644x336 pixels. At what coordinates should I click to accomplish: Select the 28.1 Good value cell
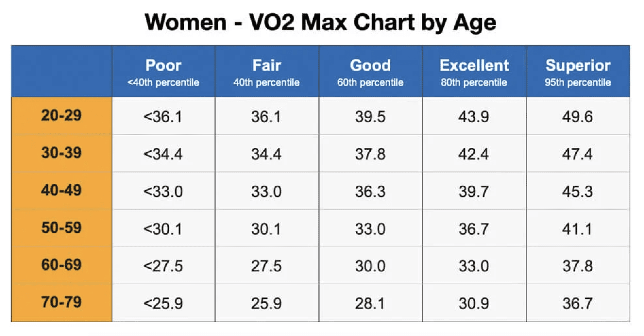point(370,303)
